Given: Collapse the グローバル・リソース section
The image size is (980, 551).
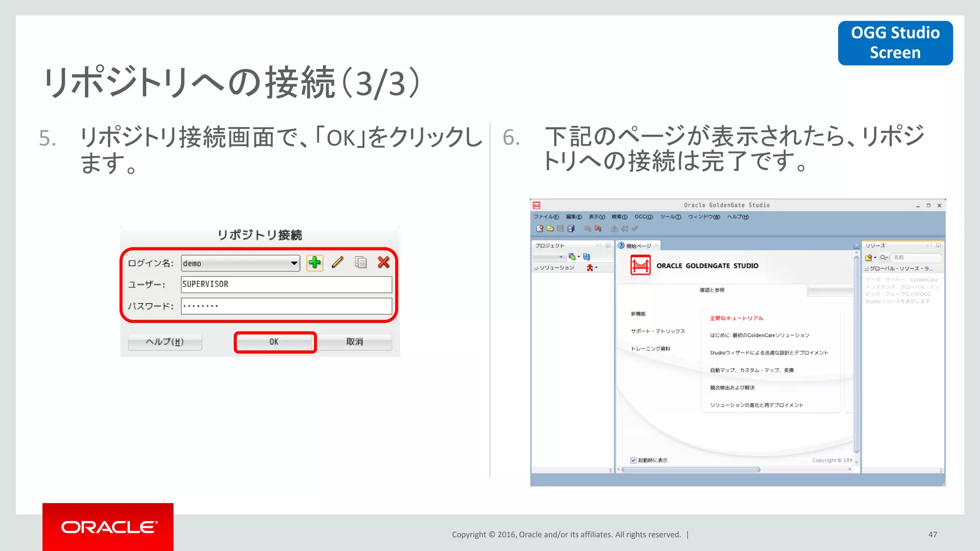Looking at the screenshot, I should 867,269.
